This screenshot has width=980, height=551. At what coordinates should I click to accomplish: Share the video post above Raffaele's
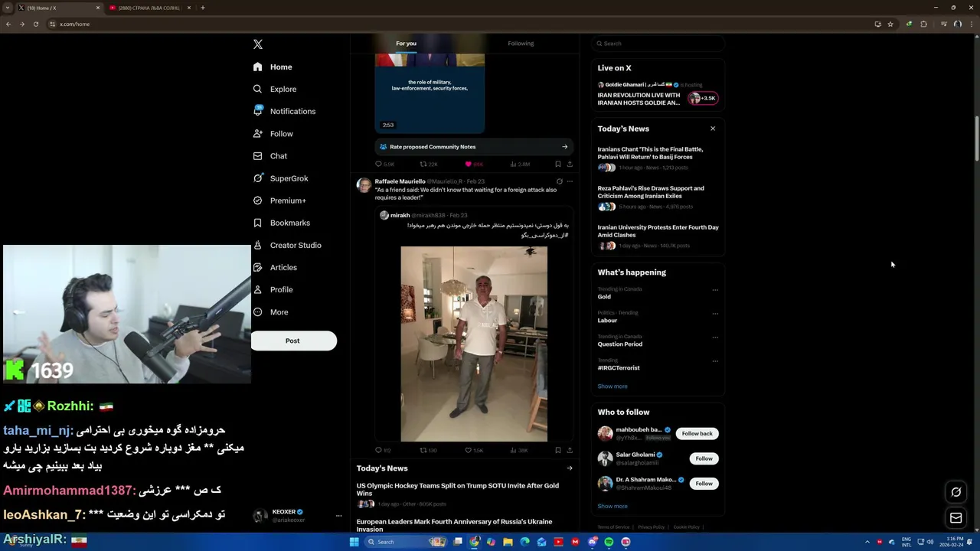click(570, 164)
